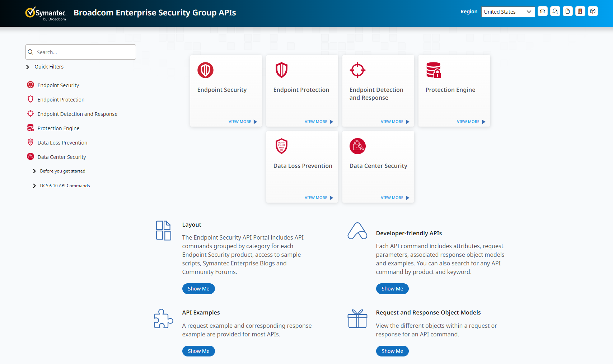
Task: Open the Region dropdown showing United States
Action: coord(508,11)
